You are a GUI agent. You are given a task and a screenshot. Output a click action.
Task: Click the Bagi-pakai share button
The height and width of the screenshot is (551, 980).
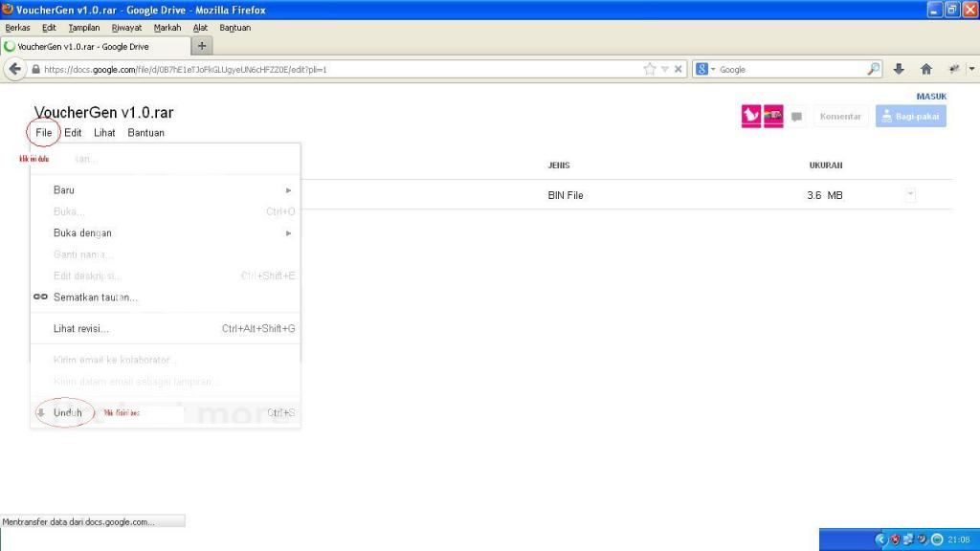(x=910, y=117)
